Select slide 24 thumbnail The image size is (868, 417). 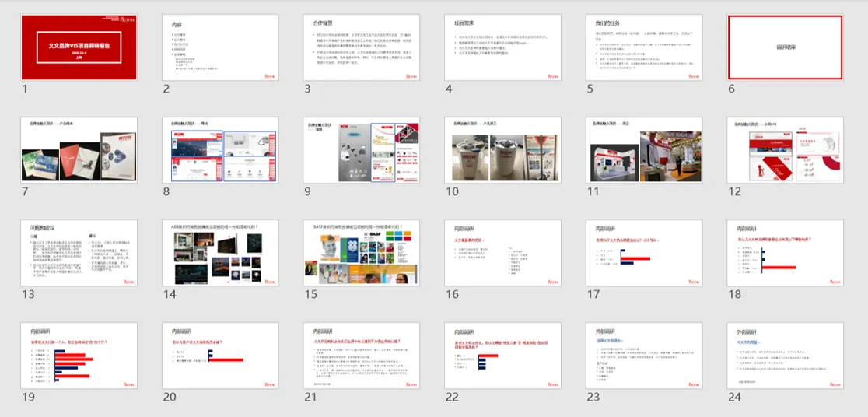point(786,356)
